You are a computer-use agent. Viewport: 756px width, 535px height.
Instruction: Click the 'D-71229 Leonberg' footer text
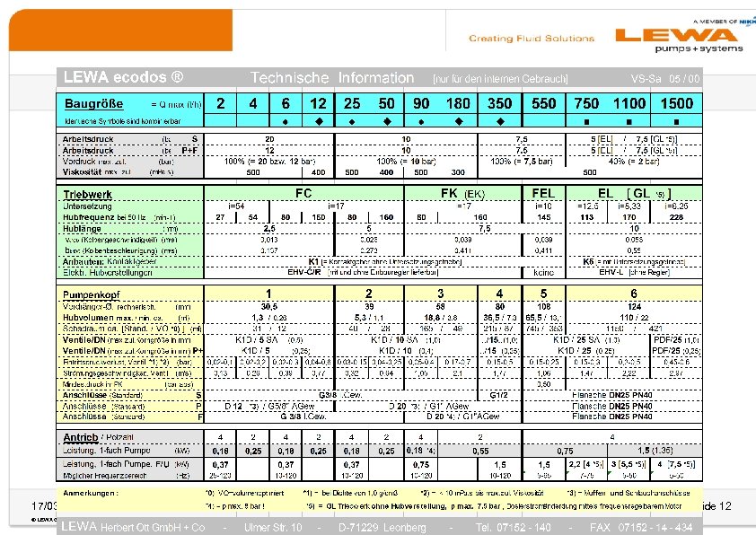point(382,528)
